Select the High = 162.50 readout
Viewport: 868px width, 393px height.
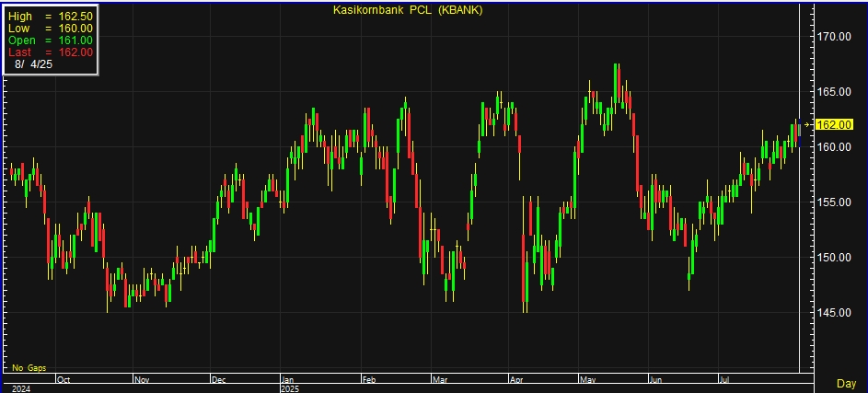tap(51, 17)
